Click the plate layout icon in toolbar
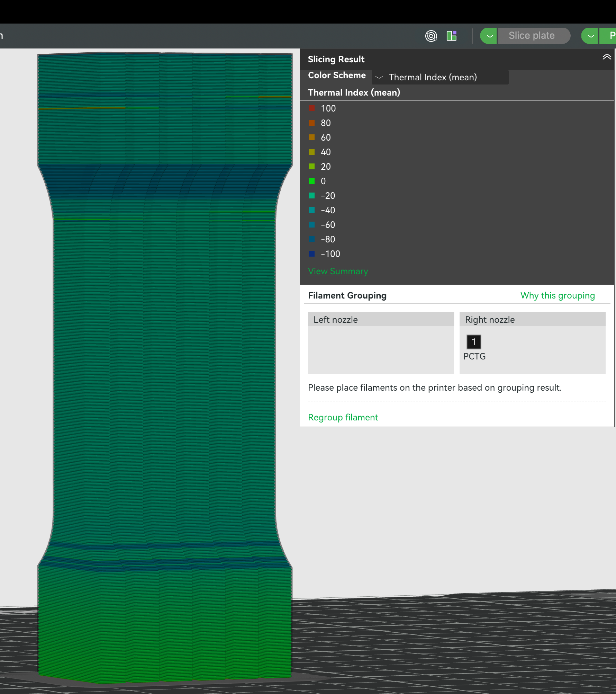Screen dimensions: 616x694 pyautogui.click(x=452, y=36)
